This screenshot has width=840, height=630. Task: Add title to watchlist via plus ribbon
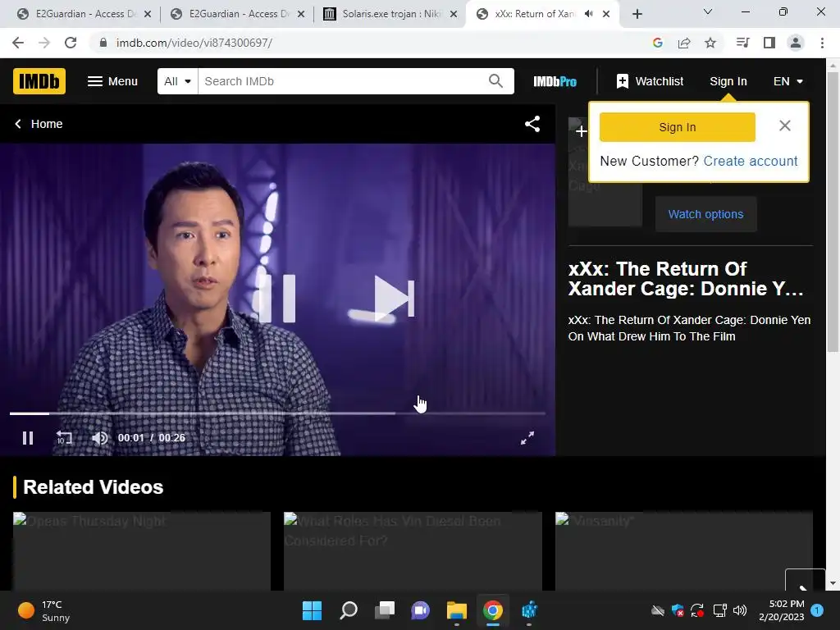(x=581, y=130)
